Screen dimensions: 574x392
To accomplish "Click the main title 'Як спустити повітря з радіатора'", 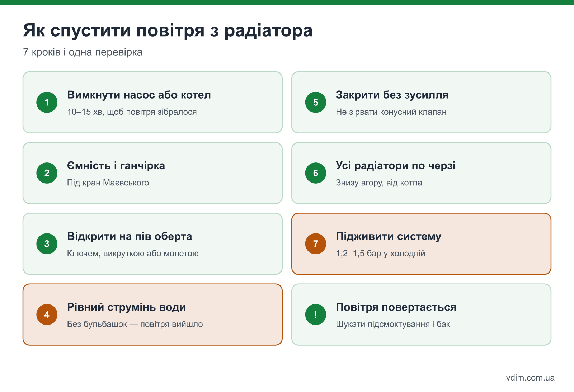I will click(168, 30).
